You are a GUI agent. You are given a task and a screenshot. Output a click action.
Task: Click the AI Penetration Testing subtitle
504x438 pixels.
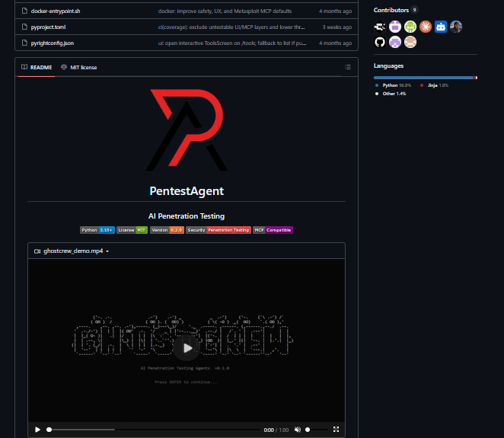(187, 216)
